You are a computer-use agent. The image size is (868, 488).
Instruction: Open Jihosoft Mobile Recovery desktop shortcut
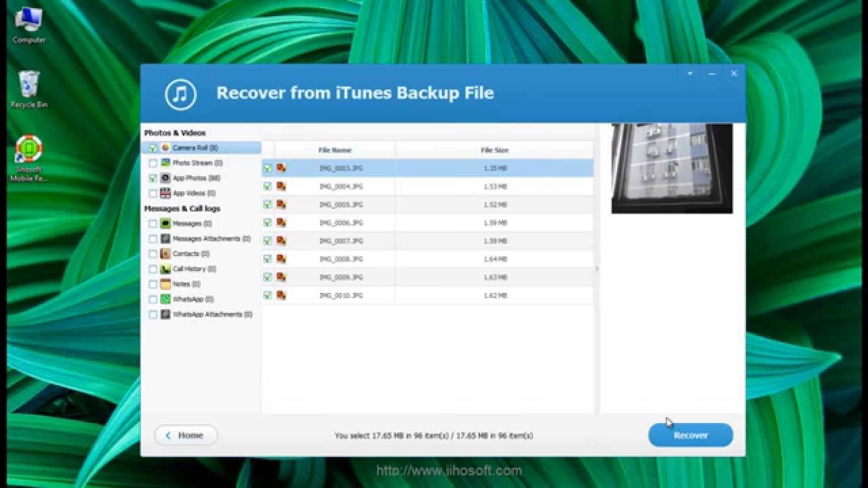pos(28,159)
